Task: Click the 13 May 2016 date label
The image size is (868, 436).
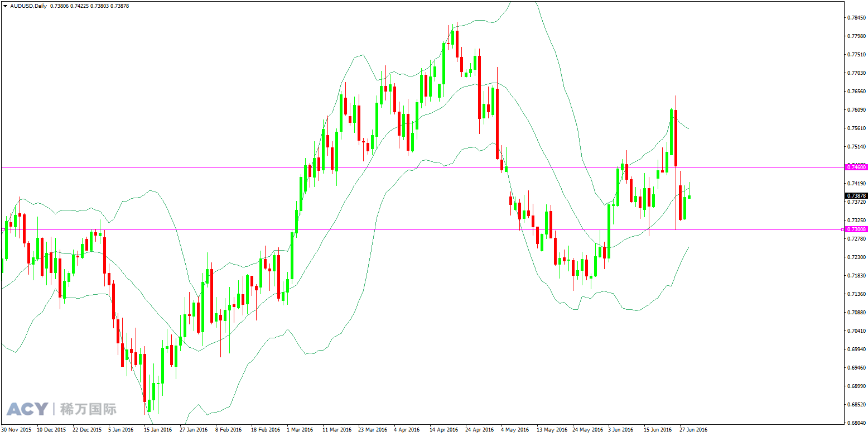Action: pyautogui.click(x=551, y=430)
